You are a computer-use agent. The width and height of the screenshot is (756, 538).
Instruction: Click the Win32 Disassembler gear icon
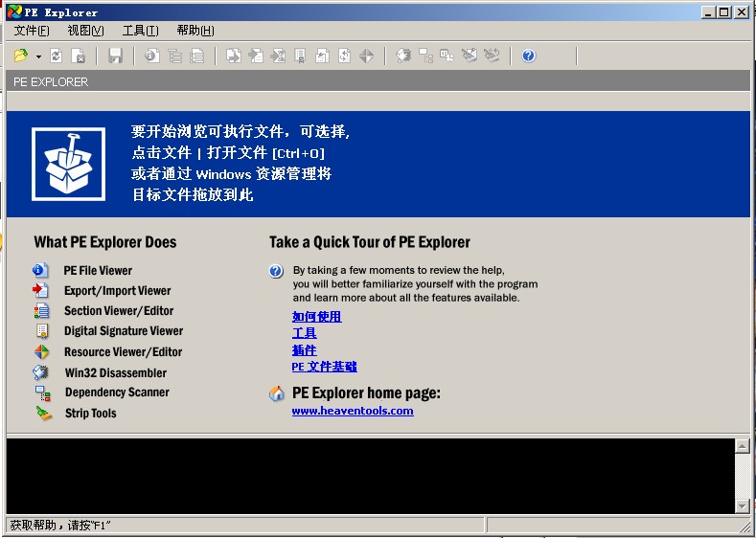tap(41, 372)
